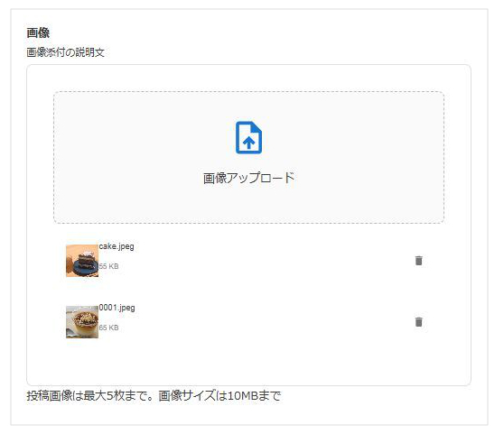504x434 pixels.
Task: Select the cake.jpeg file name
Action: (x=117, y=246)
